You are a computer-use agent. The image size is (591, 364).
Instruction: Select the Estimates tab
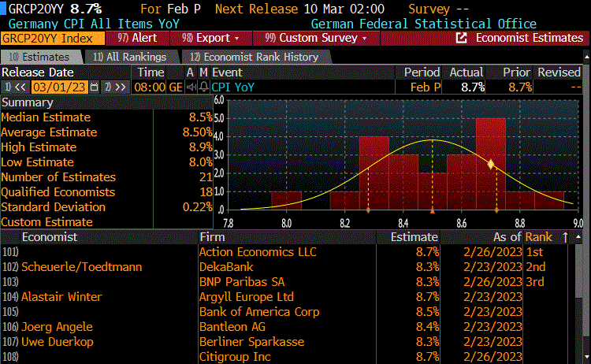(39, 57)
